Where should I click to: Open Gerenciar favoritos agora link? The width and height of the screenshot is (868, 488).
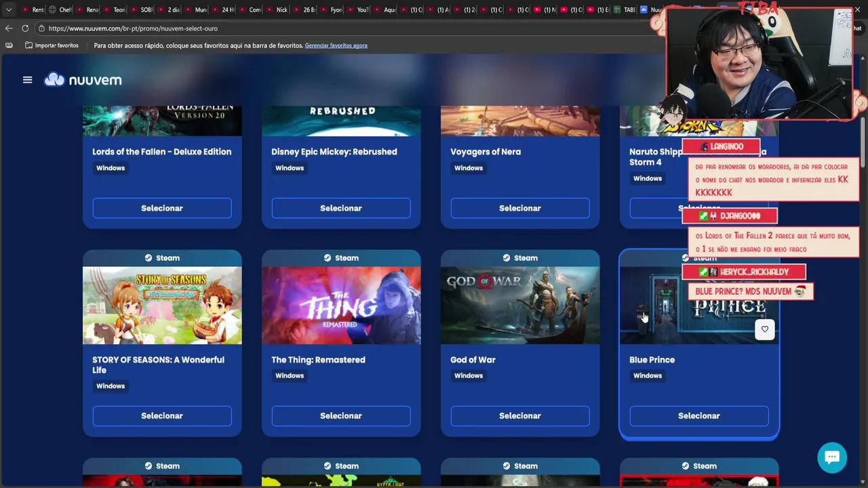click(x=336, y=45)
